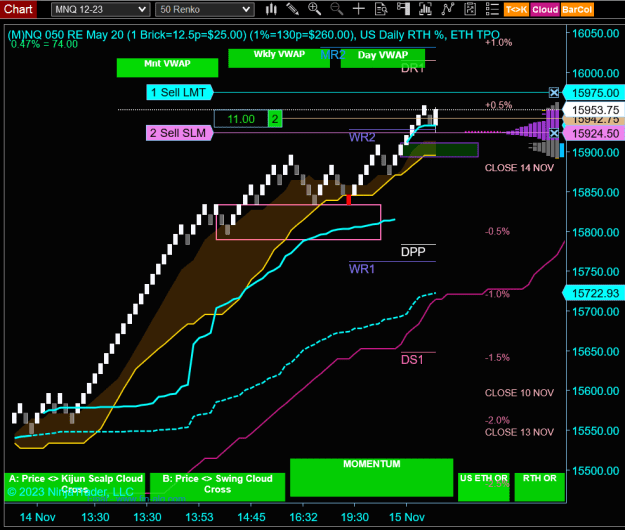Image resolution: width=625 pixels, height=530 pixels.
Task: Click the CLOSE 13 NOV label
Action: (519, 432)
